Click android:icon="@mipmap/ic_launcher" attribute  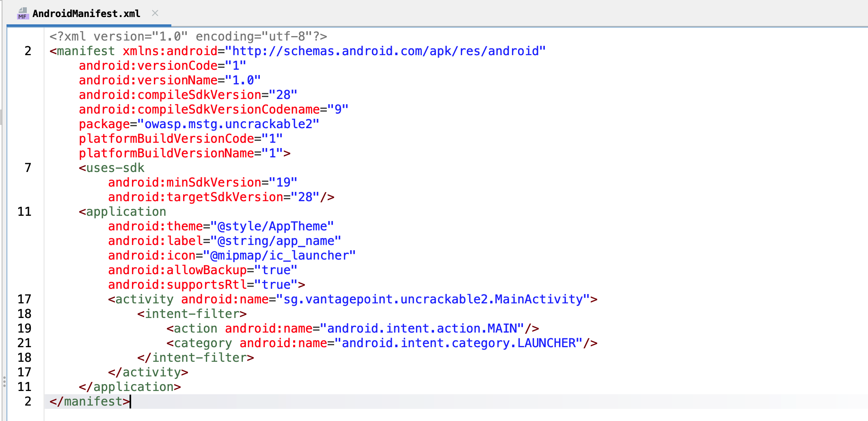(232, 256)
